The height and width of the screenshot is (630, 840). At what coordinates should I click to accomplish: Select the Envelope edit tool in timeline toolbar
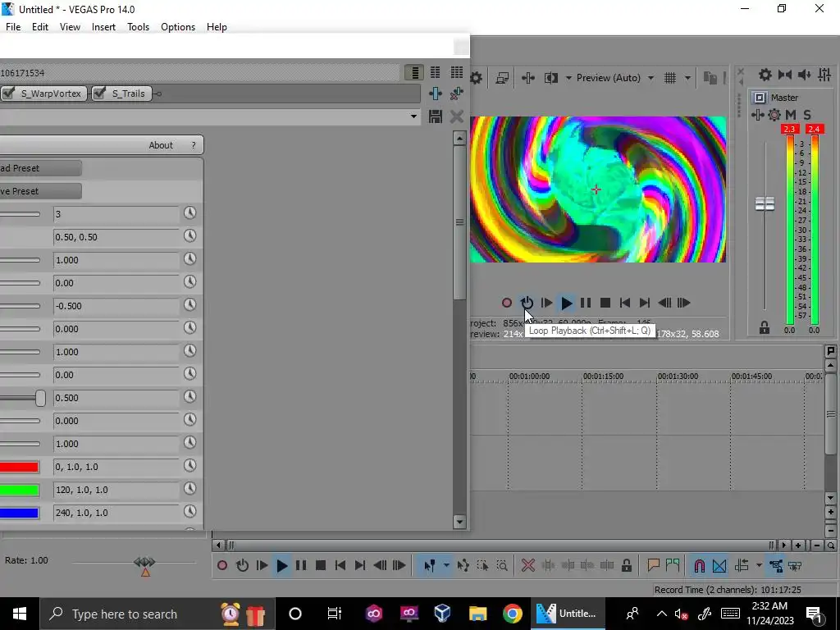[463, 566]
